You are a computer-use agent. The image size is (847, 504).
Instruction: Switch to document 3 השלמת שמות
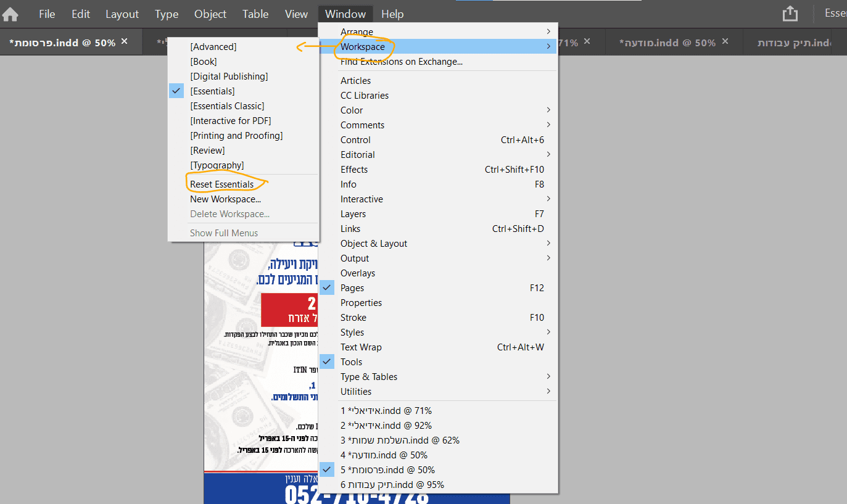(x=438, y=440)
